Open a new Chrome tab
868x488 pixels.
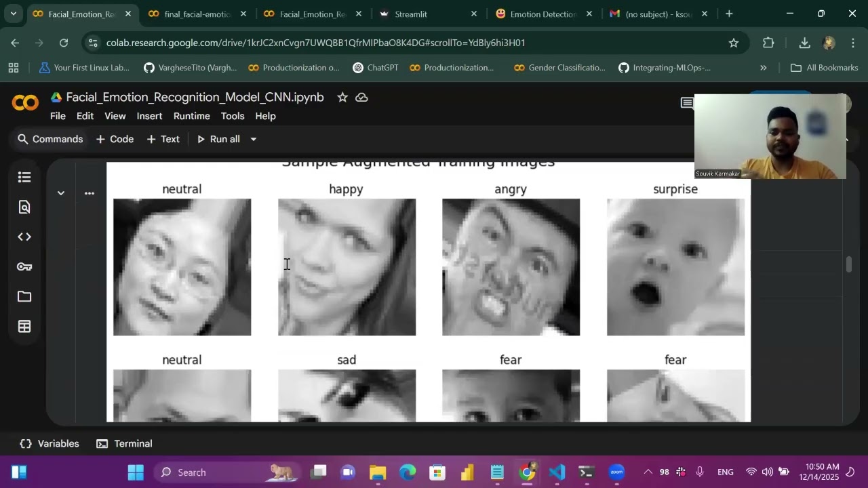click(x=729, y=14)
